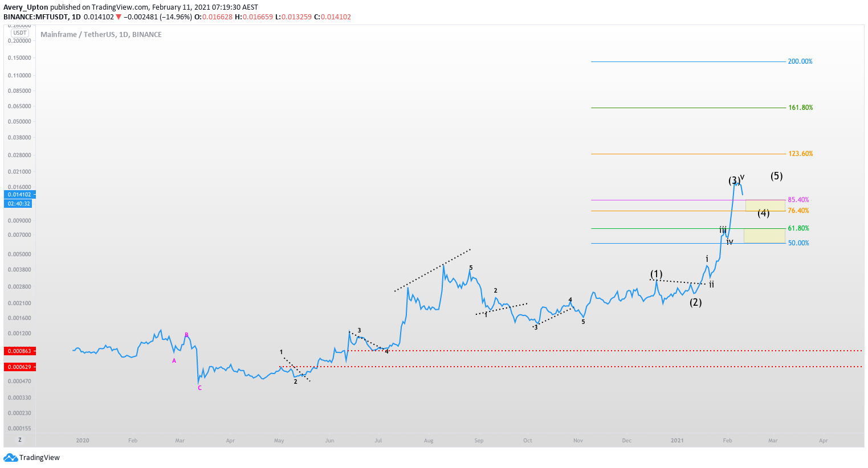Click the BINANCE:MFTUSDT symbol in header
868x468 pixels.
click(35, 17)
